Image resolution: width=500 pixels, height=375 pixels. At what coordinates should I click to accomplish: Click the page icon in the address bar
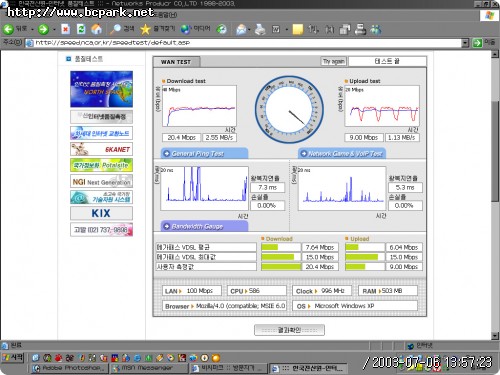tap(30, 43)
